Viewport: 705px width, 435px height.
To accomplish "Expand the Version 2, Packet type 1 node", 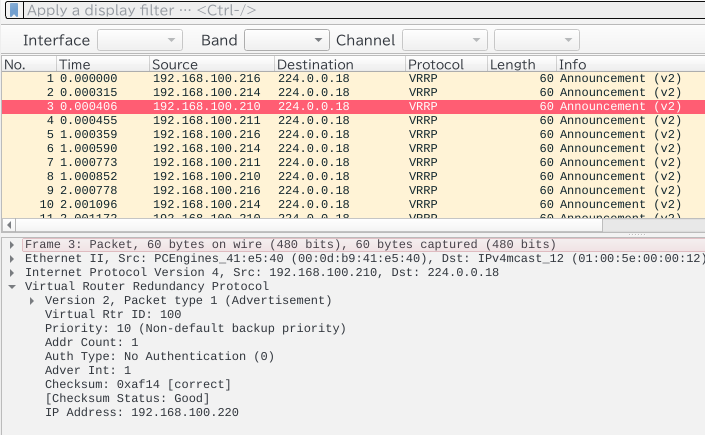I will [x=32, y=300].
